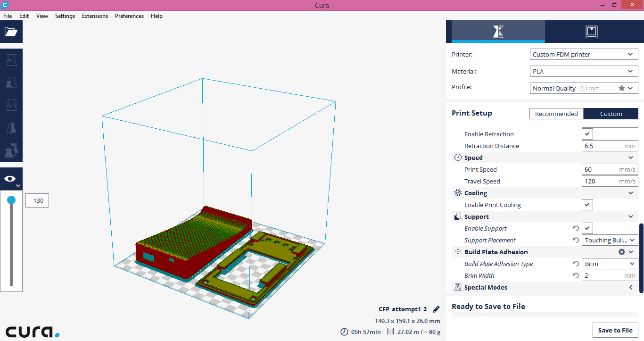Viewport: 644px width, 341px height.
Task: Click the Travel Speed field
Action: pyautogui.click(x=610, y=181)
